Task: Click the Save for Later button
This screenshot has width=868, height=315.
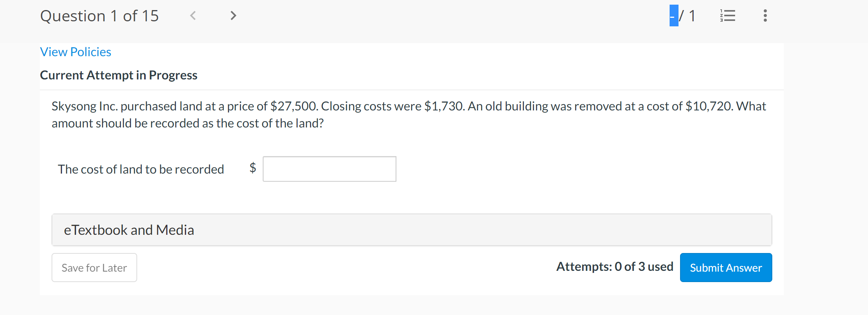Action: pyautogui.click(x=94, y=268)
